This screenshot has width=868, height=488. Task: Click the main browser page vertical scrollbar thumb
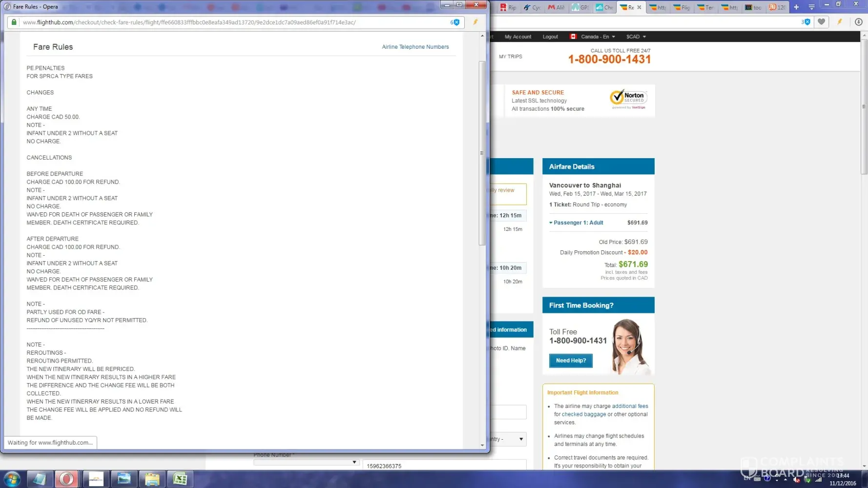tap(864, 107)
